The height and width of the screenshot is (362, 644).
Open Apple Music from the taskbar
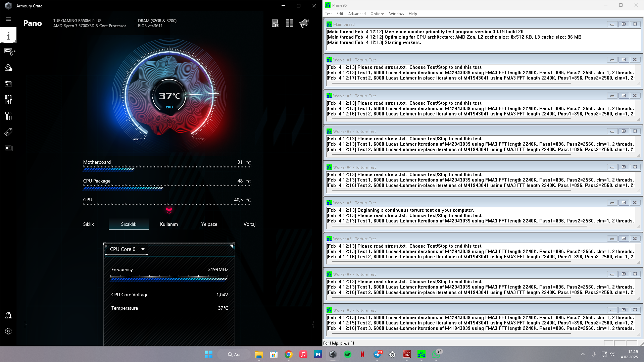[x=303, y=354]
